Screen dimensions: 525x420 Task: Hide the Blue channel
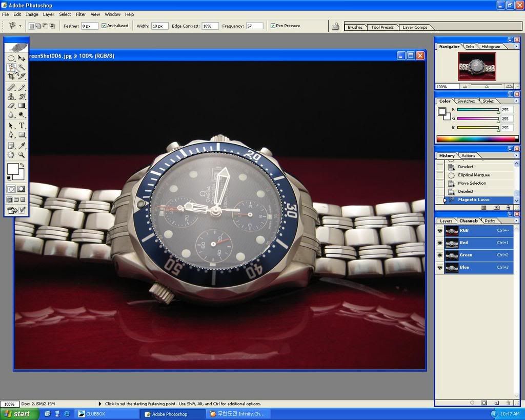click(x=439, y=268)
